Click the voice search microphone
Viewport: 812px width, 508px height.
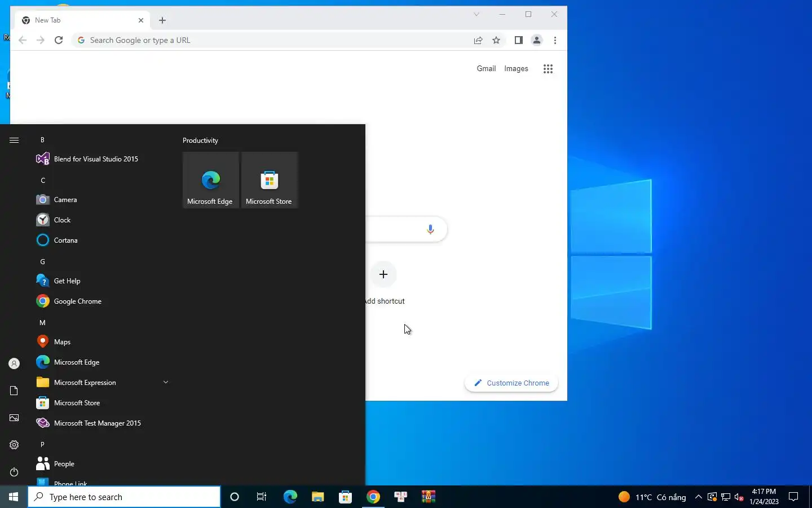coord(430,229)
